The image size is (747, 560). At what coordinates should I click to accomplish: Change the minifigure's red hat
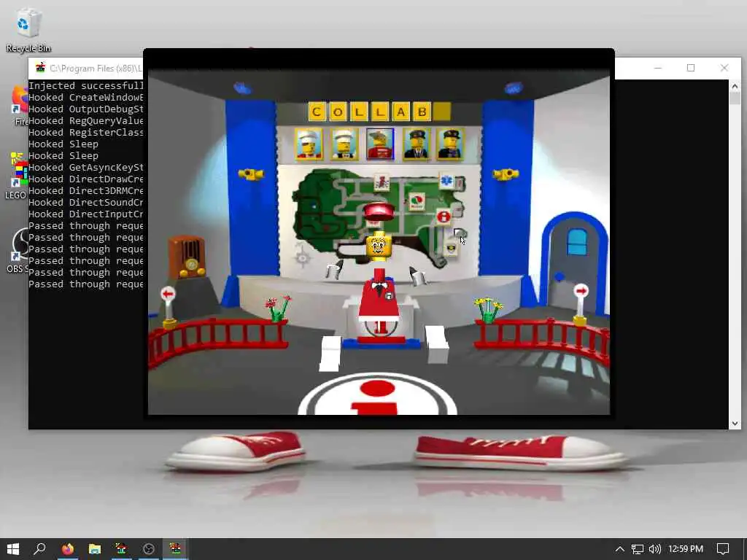coord(379,211)
